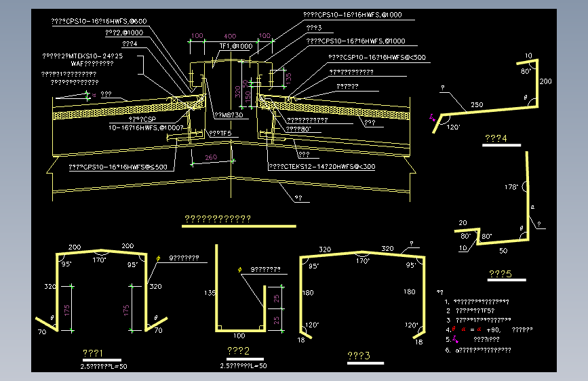Click the '9???????' callout in detail 1
Image resolution: width=588 pixels, height=381 pixels.
pos(184,258)
